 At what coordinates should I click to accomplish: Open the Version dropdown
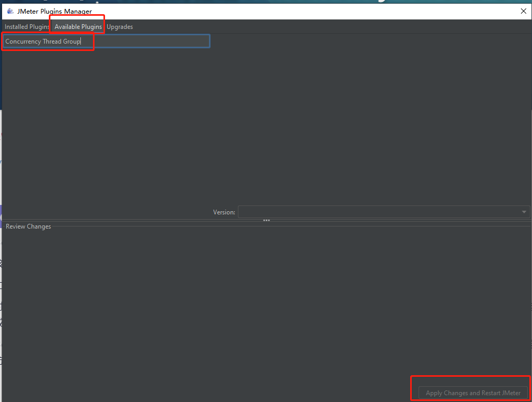pos(384,212)
